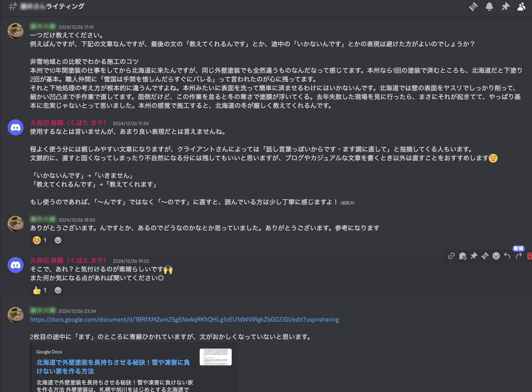Pin message using hover toolbar pin icon
Image resolution: width=532 pixels, height=392 pixels.
point(474,256)
